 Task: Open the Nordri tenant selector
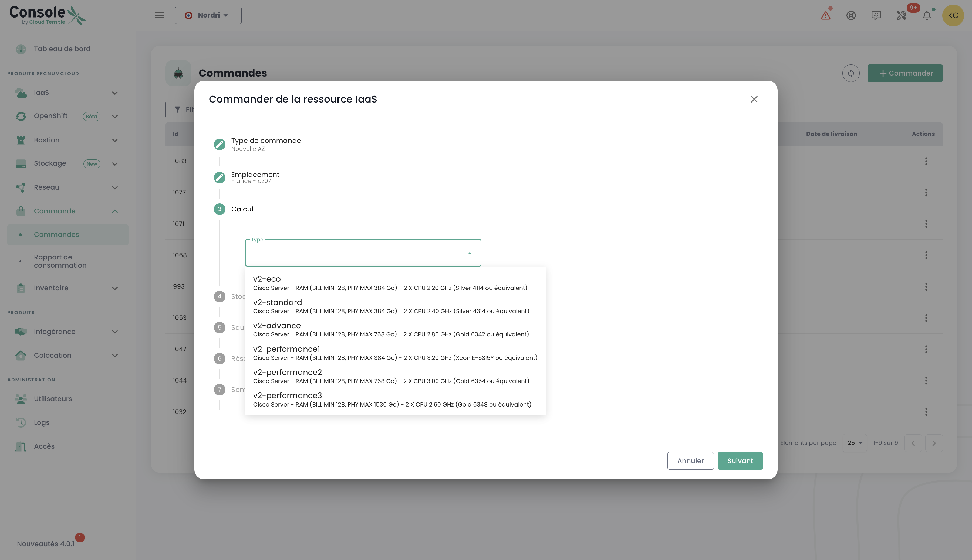(208, 15)
